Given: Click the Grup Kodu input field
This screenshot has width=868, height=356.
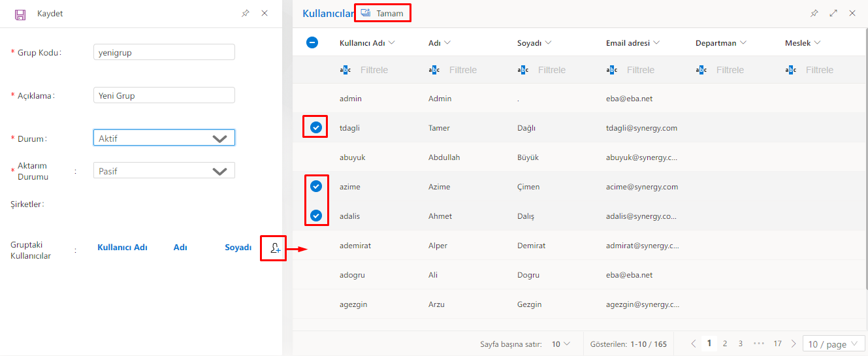Looking at the screenshot, I should [164, 52].
